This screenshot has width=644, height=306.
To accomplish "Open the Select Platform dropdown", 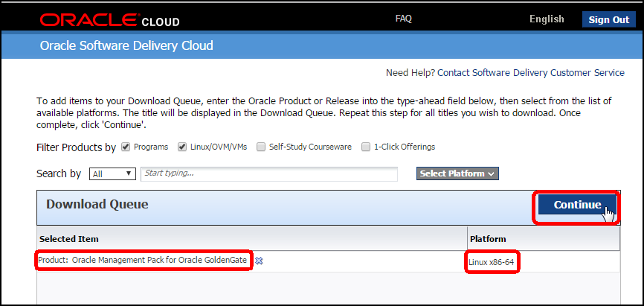I will pos(457,173).
